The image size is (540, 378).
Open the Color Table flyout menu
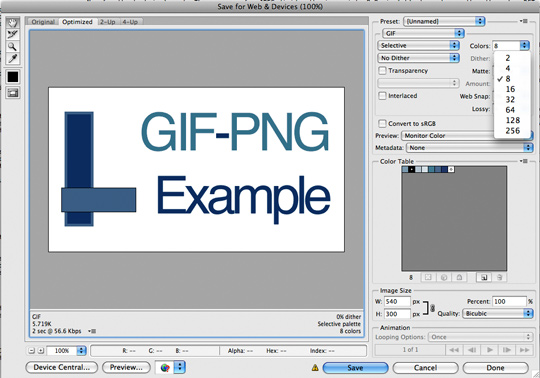[524, 161]
